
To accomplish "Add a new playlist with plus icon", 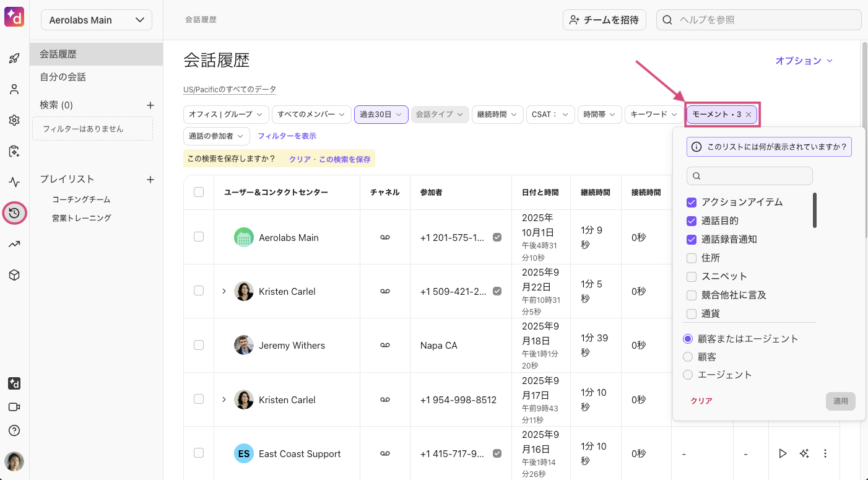I will (x=150, y=180).
